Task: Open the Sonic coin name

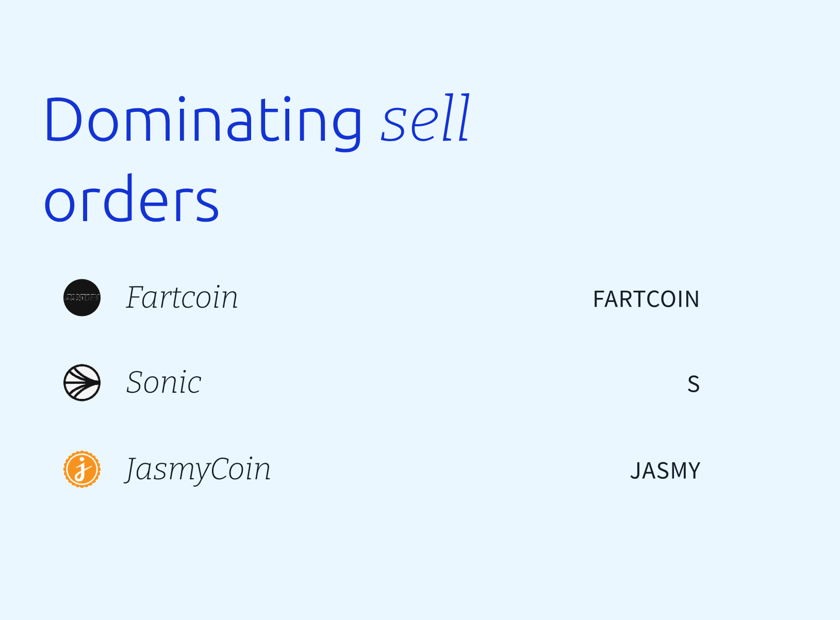Action: coord(163,382)
